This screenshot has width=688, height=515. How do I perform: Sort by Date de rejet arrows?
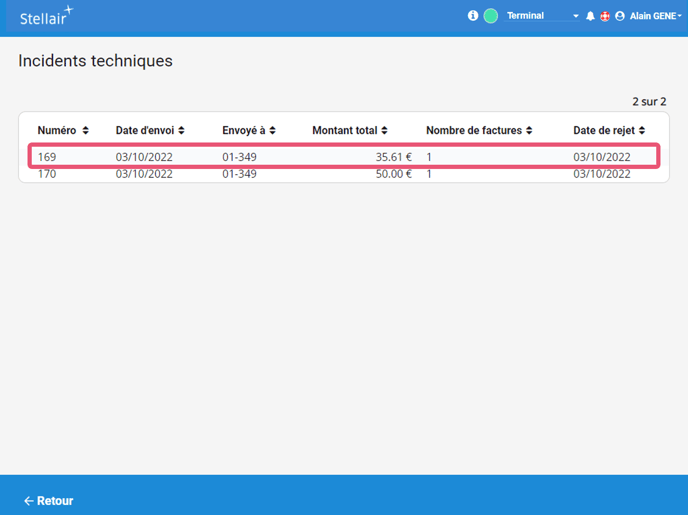click(642, 131)
